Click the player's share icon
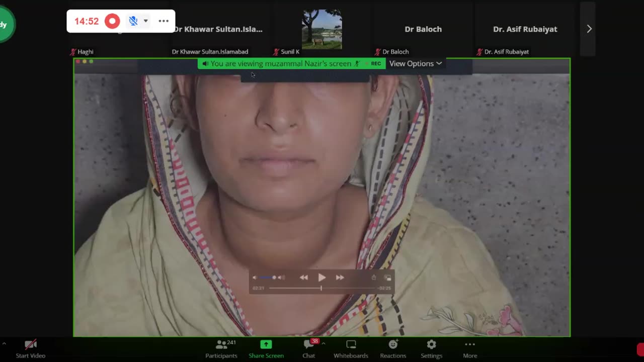The height and width of the screenshot is (362, 644). tap(374, 278)
